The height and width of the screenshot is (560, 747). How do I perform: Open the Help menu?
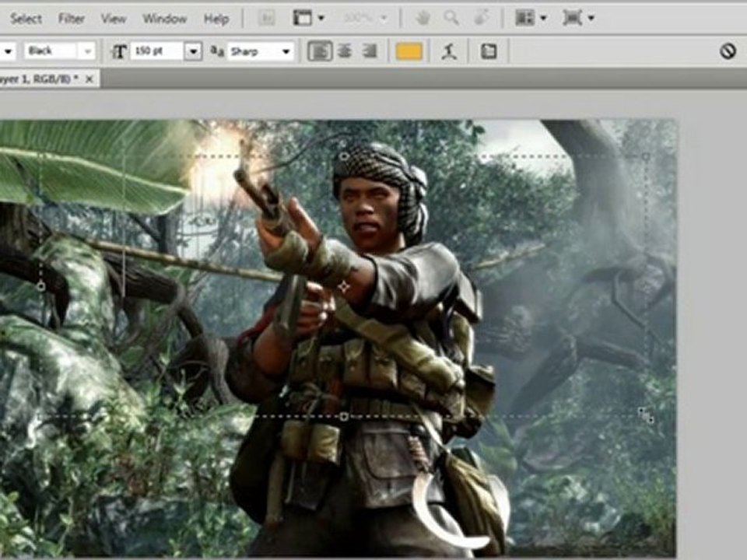[216, 19]
